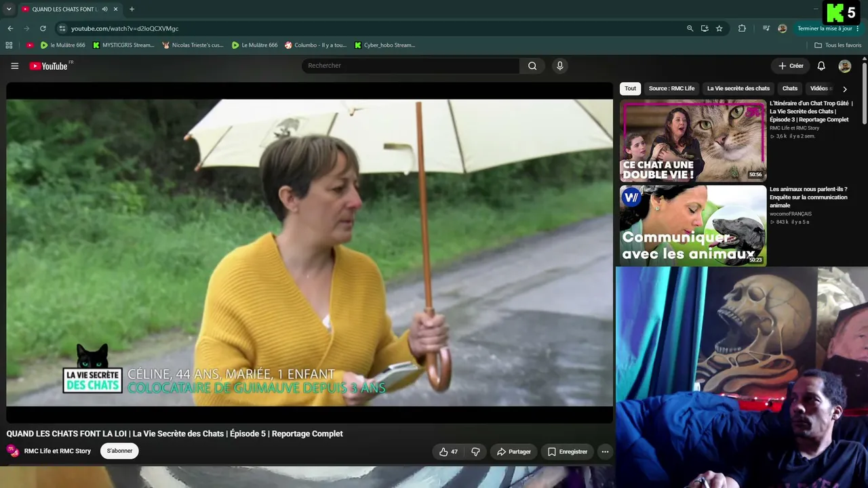Open the browser extensions puzzle icon
Viewport: 868px width, 488px height.
tap(742, 28)
